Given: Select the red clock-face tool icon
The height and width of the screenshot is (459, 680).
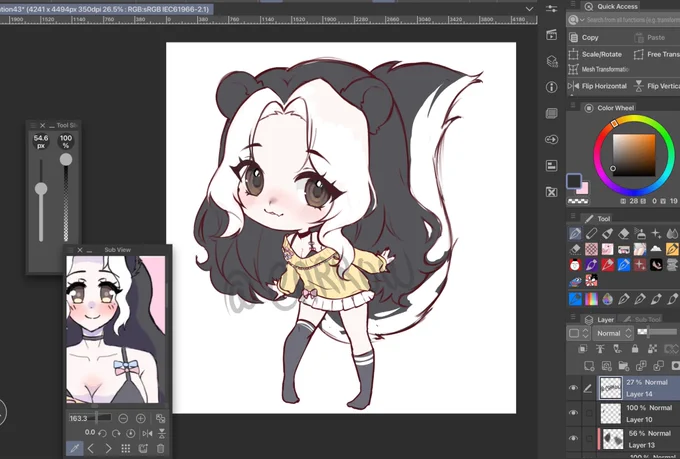Looking at the screenshot, I should coord(575,265).
